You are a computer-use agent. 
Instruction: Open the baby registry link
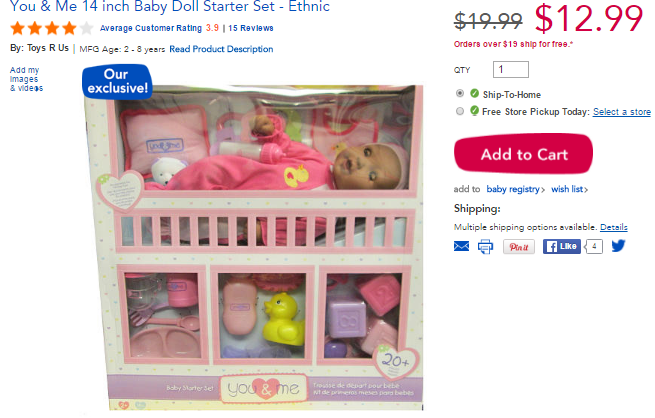pyautogui.click(x=515, y=189)
